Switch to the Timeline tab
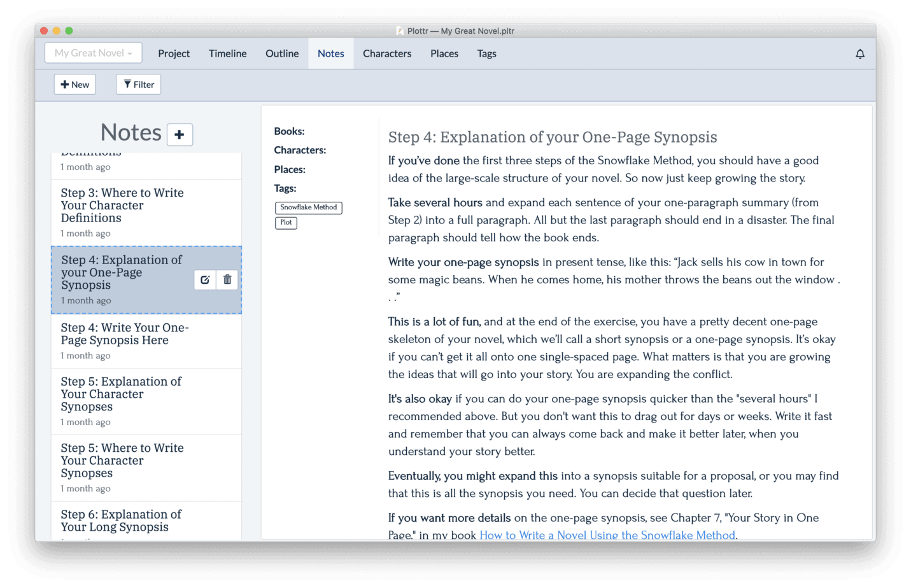The image size is (911, 588). (x=227, y=53)
